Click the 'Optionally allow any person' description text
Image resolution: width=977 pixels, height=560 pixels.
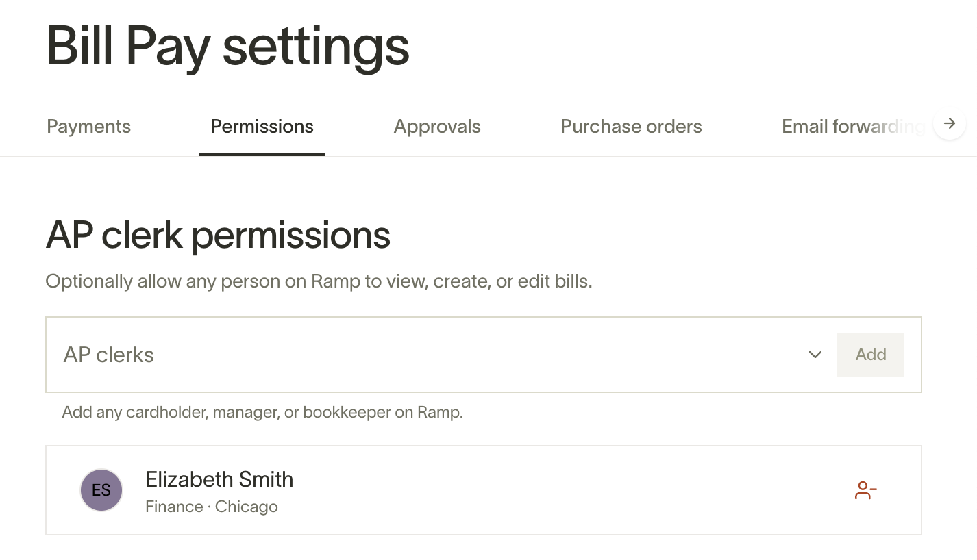pyautogui.click(x=319, y=281)
